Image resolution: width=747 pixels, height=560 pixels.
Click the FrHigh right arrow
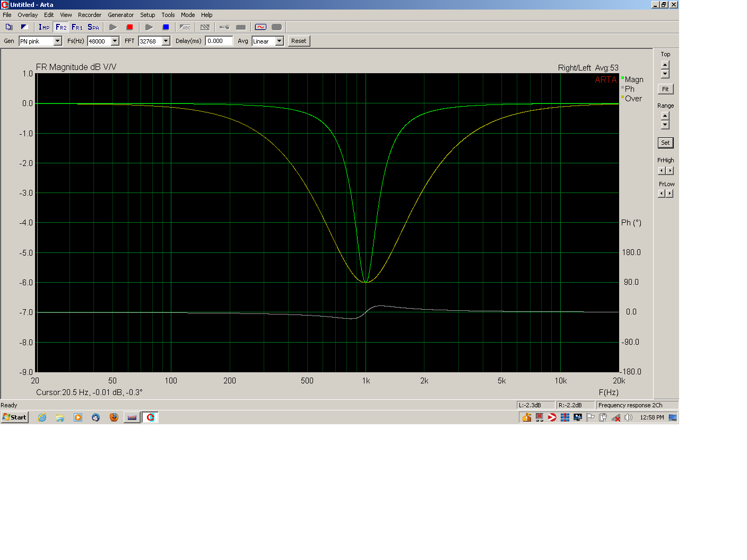[670, 171]
